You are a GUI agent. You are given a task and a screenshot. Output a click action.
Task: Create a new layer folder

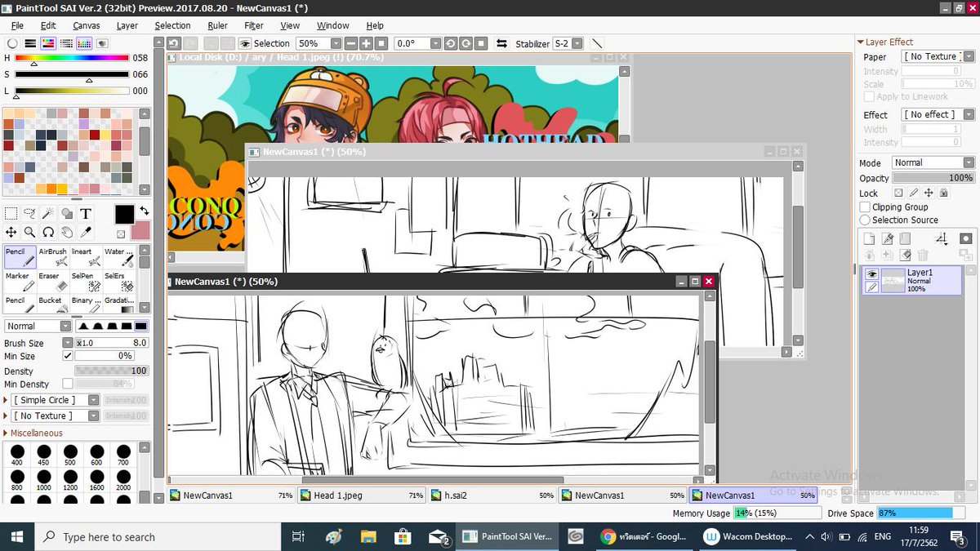pyautogui.click(x=905, y=238)
